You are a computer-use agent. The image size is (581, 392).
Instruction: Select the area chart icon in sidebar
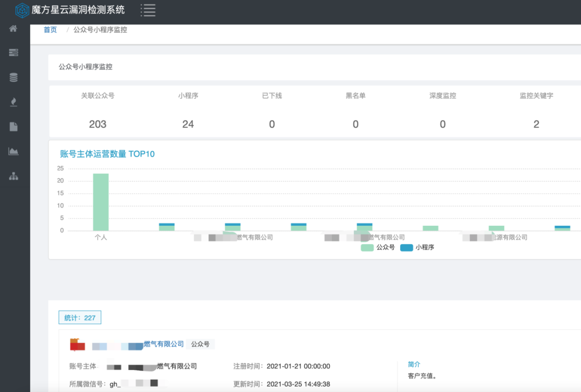(13, 152)
